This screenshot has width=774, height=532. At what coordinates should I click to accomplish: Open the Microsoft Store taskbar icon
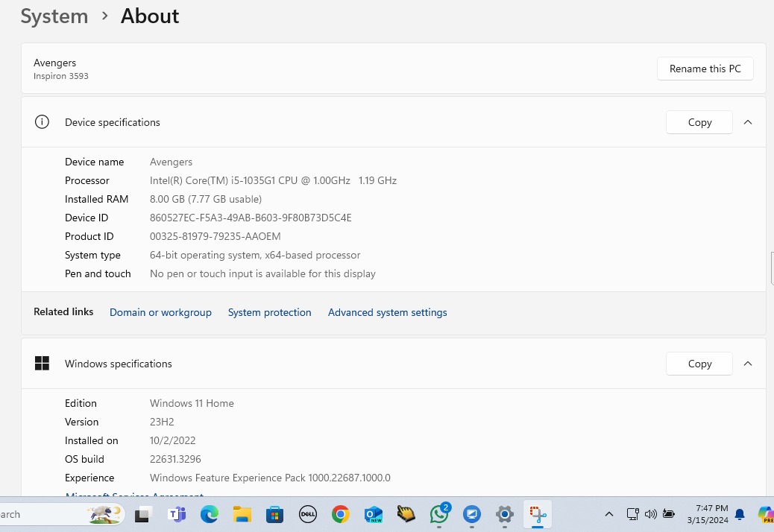click(x=275, y=514)
